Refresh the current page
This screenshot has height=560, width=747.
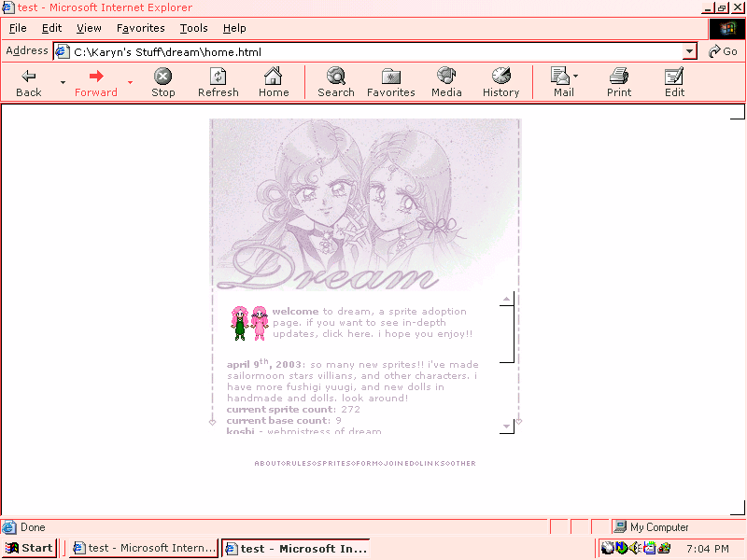pos(218,82)
